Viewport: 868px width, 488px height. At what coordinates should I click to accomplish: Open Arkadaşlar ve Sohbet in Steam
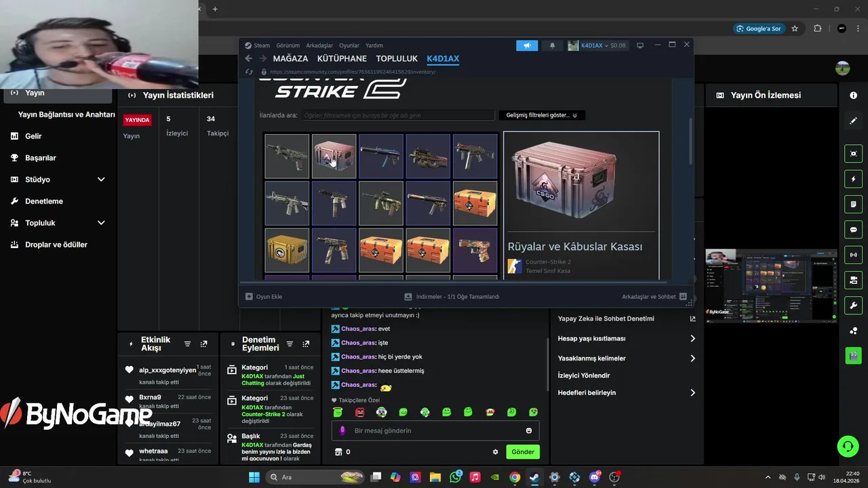tap(654, 297)
